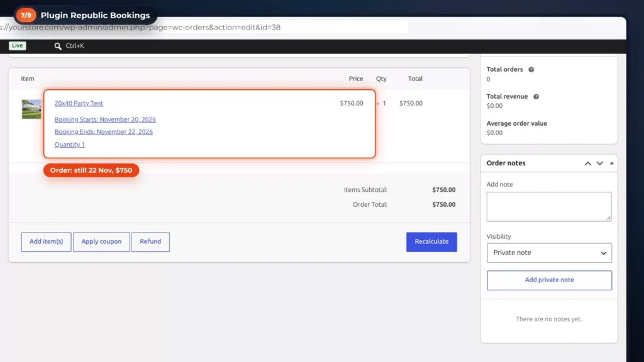Collapse the Order notes panel
This screenshot has height=362, width=644.
[611, 163]
